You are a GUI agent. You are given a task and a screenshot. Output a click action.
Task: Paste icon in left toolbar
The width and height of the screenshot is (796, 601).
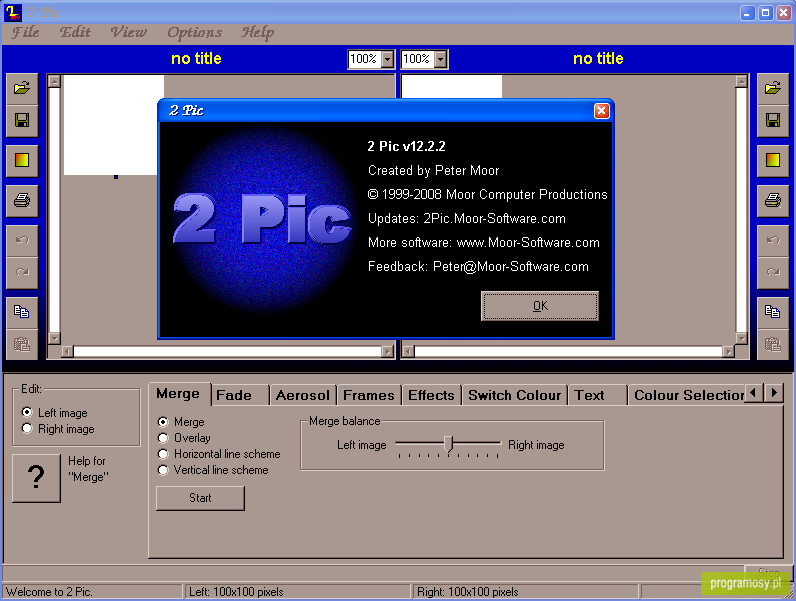pyautogui.click(x=22, y=344)
